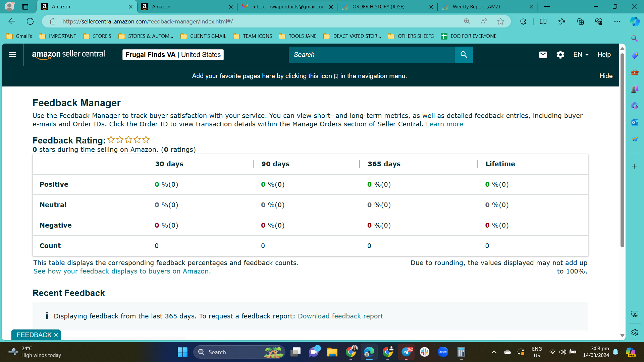
Task: Open the Frugal Finds VA account switcher
Action: (173, 55)
